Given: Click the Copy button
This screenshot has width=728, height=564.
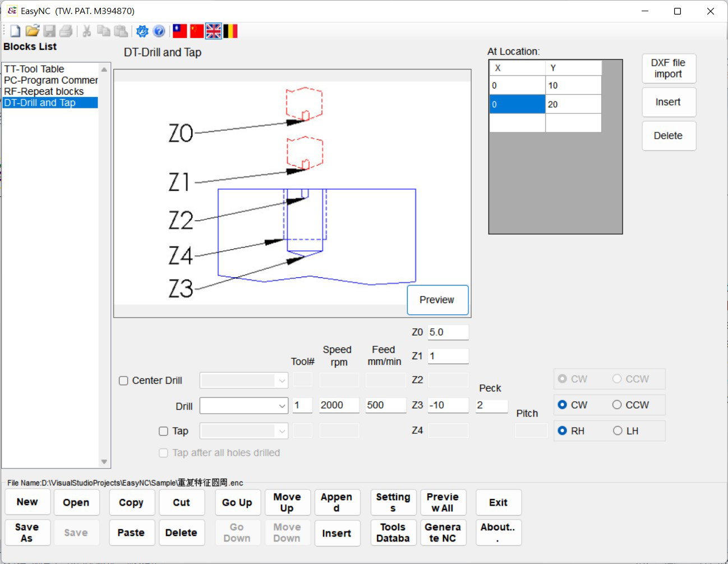Looking at the screenshot, I should click(x=131, y=502).
